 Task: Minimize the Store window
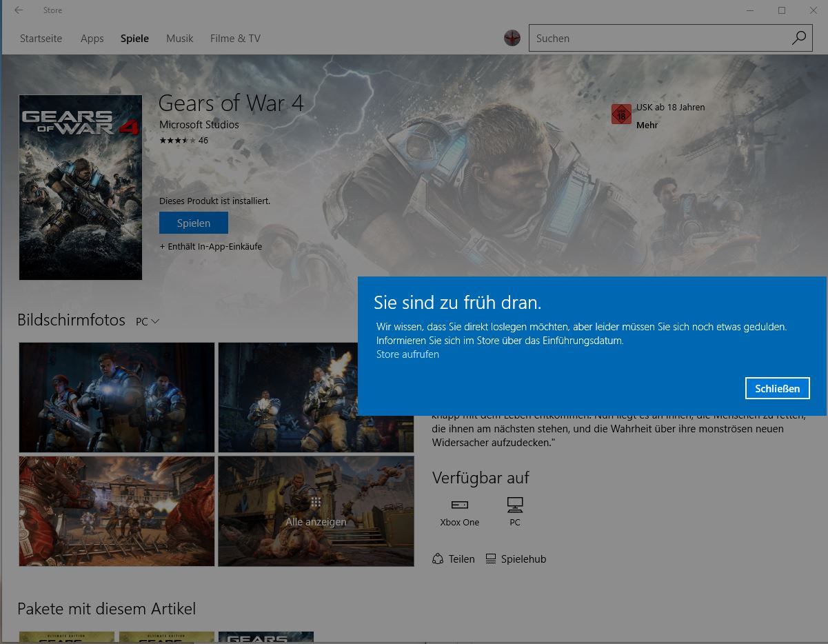(750, 10)
